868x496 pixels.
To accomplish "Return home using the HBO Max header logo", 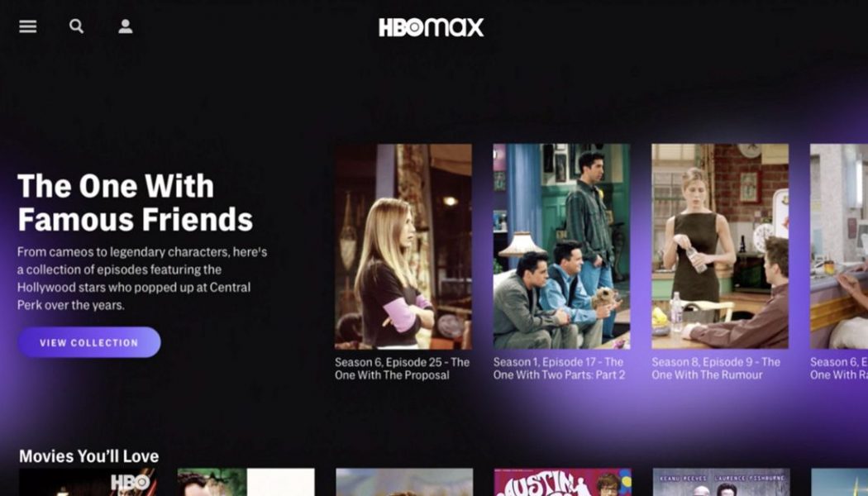I will (429, 27).
